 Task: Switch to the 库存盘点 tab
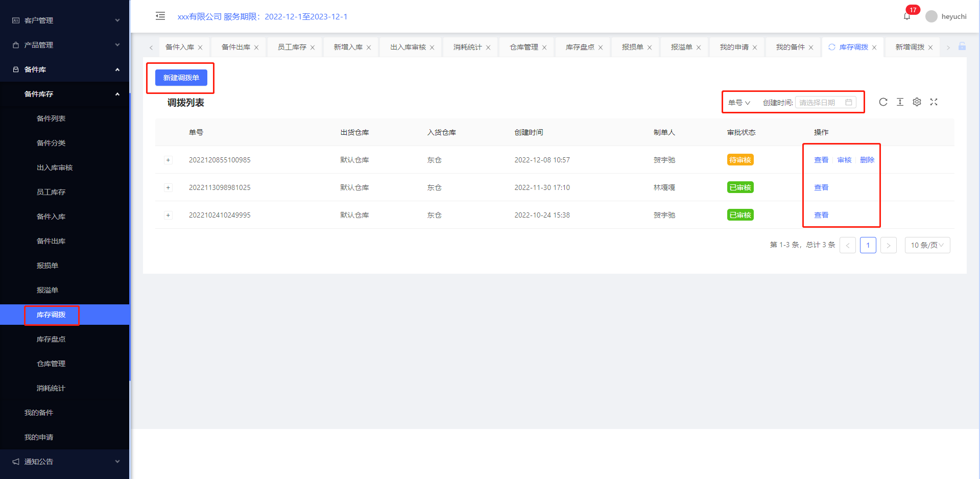click(x=580, y=47)
